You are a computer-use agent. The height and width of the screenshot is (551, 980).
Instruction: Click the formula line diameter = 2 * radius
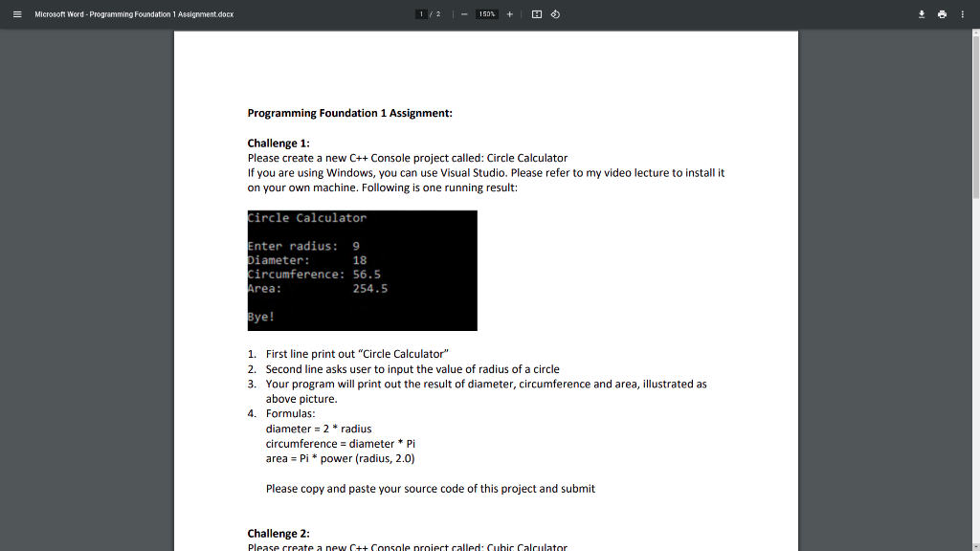(319, 429)
